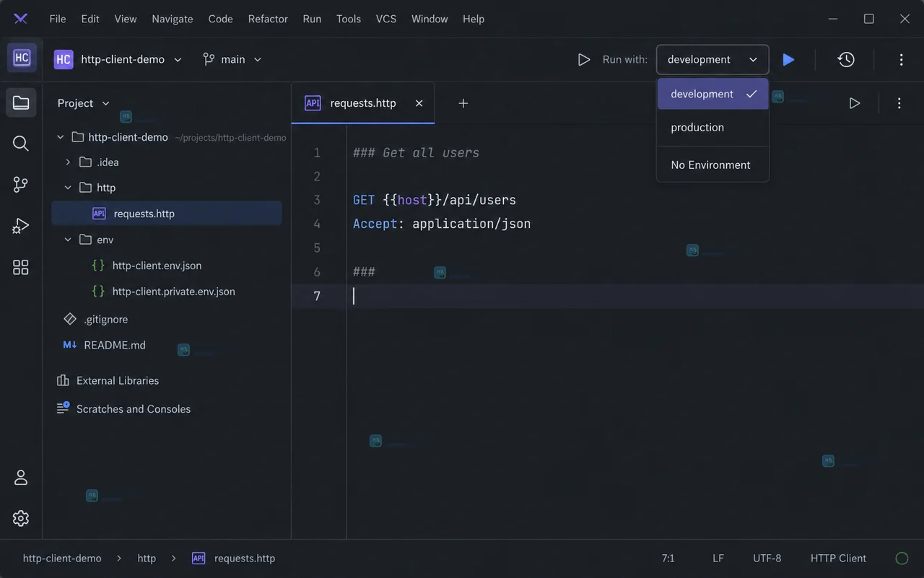The image size is (924, 578).
Task: Click the green status indicator circle
Action: click(902, 558)
